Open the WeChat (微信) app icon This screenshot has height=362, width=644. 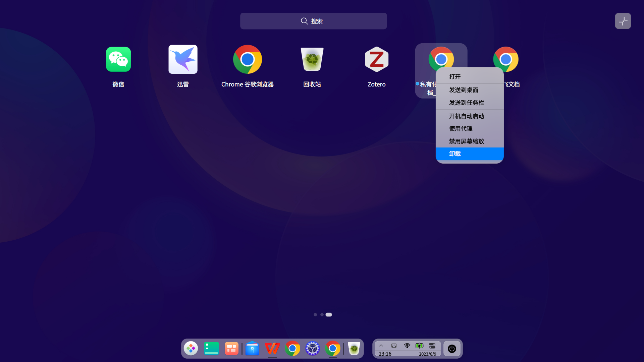click(x=118, y=59)
